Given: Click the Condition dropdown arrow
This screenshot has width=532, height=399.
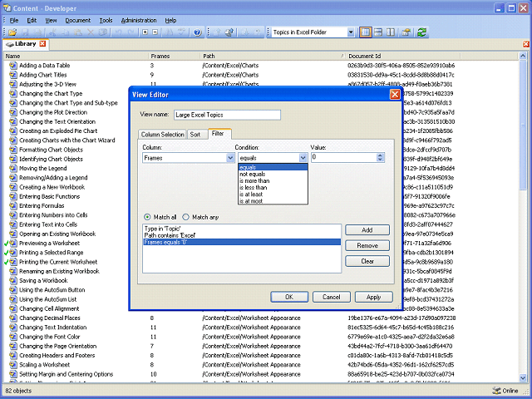Looking at the screenshot, I should coord(303,158).
